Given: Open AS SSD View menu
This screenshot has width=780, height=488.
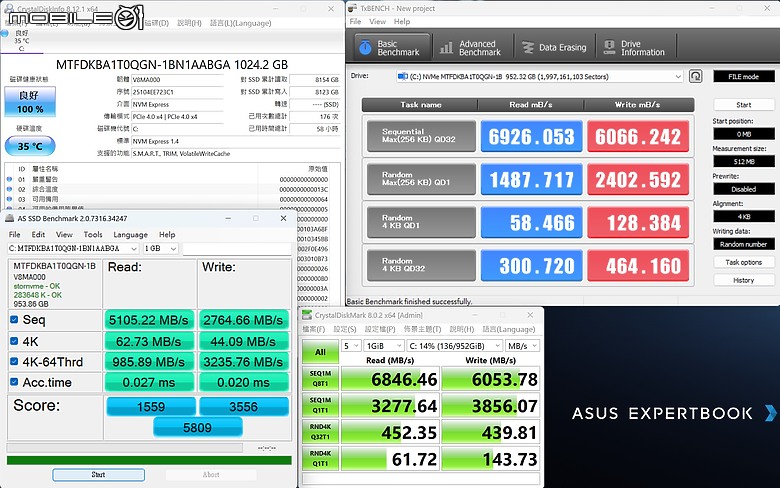Looking at the screenshot, I should click(64, 234).
